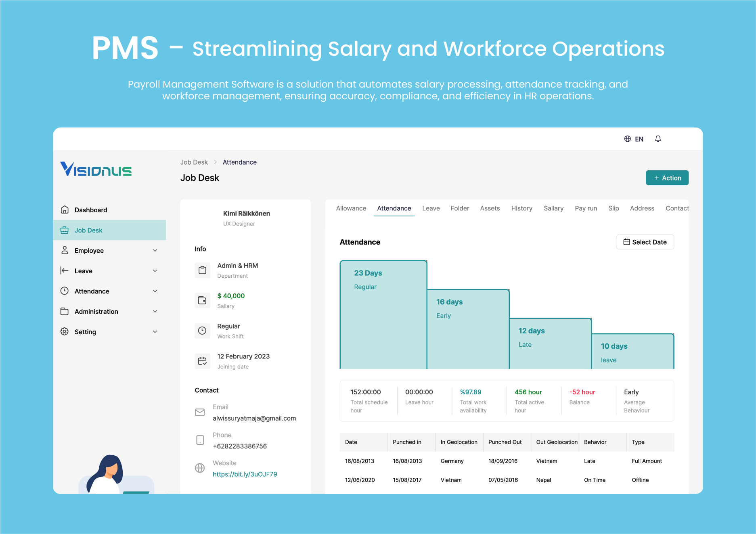The width and height of the screenshot is (756, 534).
Task: Switch to the Allowance tab
Action: [x=351, y=208]
